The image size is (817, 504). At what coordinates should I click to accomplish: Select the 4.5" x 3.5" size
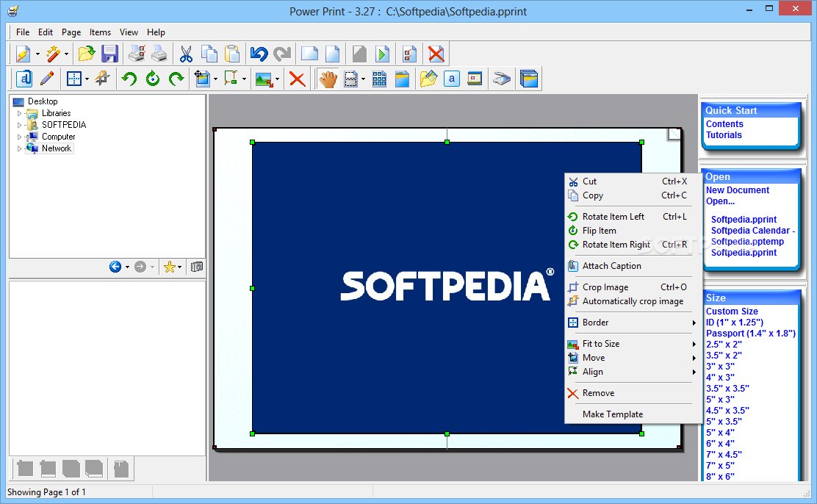(x=727, y=410)
